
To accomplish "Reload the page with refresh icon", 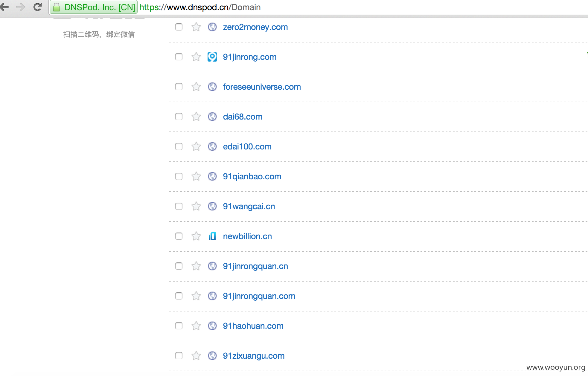I will click(37, 7).
